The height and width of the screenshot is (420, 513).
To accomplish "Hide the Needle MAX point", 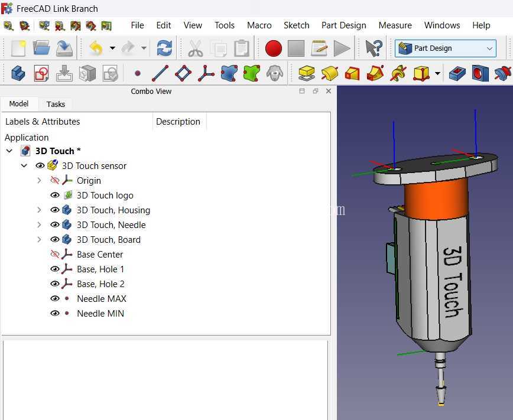I will coord(54,298).
